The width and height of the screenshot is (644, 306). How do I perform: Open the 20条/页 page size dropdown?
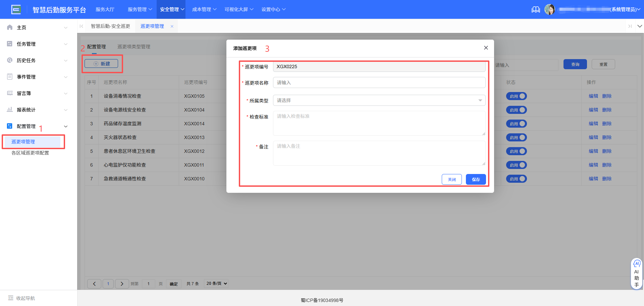pyautogui.click(x=216, y=283)
